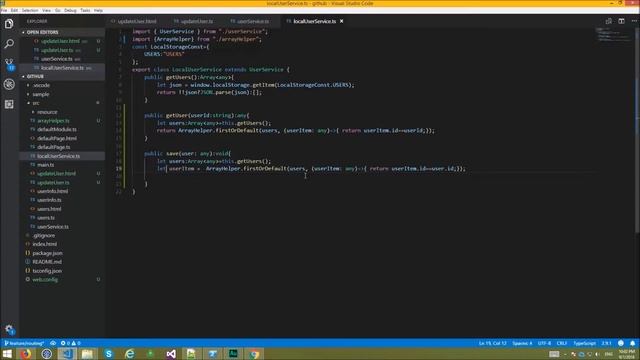Viewport: 640px width, 360px height.
Task: Expand the sample folder
Action: (40, 94)
